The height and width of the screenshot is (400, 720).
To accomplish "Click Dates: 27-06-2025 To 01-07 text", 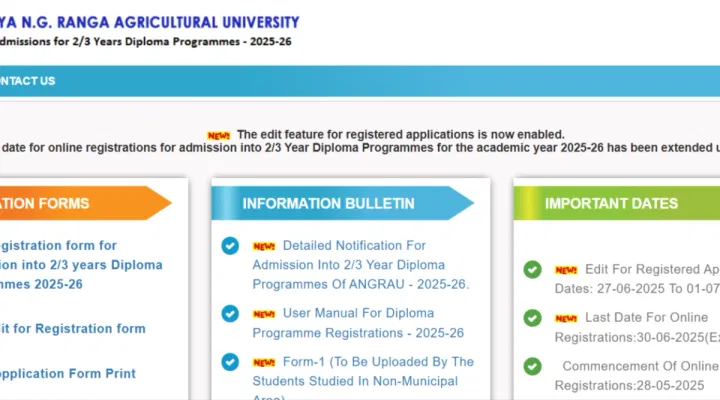I will tap(637, 289).
